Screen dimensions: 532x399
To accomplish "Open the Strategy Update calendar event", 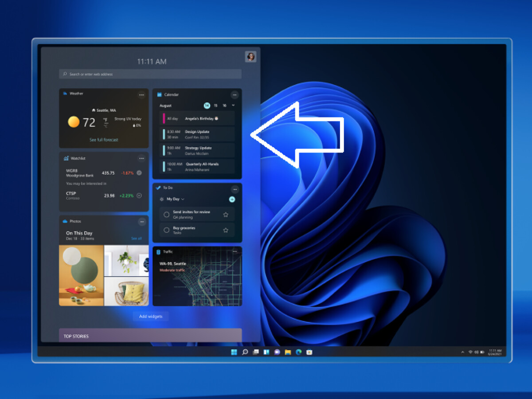I will [x=197, y=150].
